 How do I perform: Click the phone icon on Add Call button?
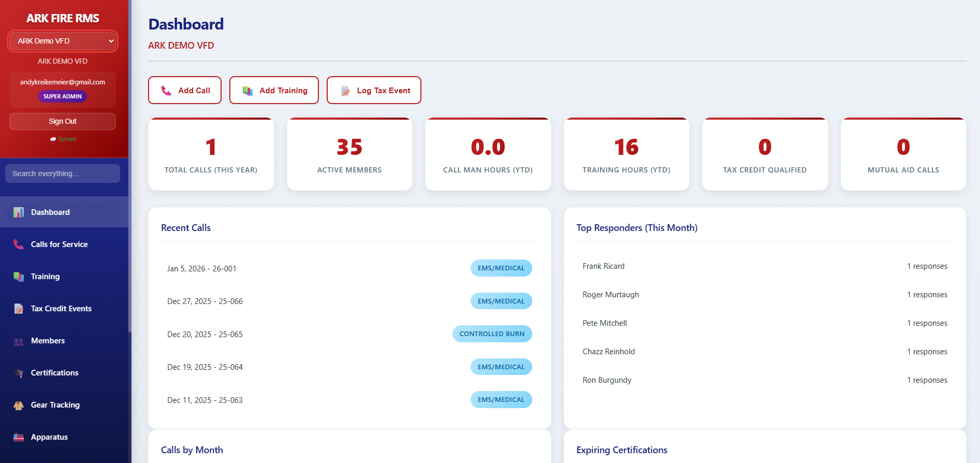click(166, 91)
